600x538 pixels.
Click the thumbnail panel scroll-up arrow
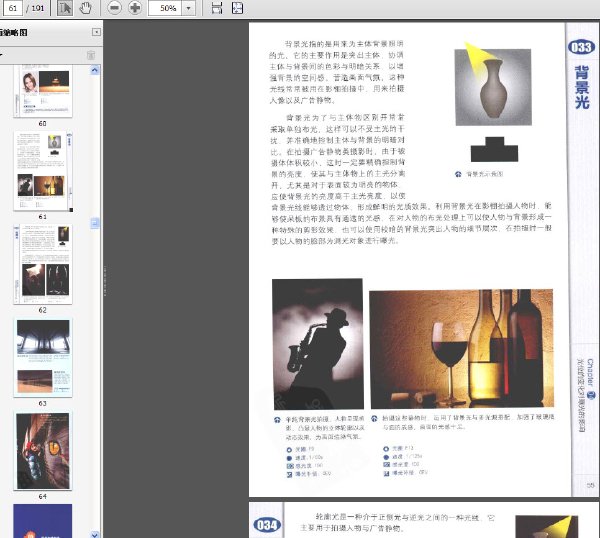95,70
